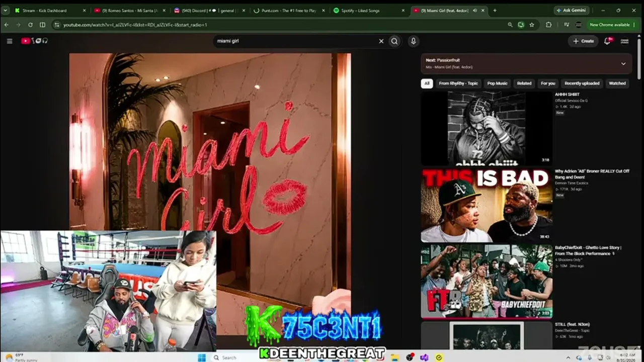
Task: Click the YouTube search input field
Action: tap(297, 41)
